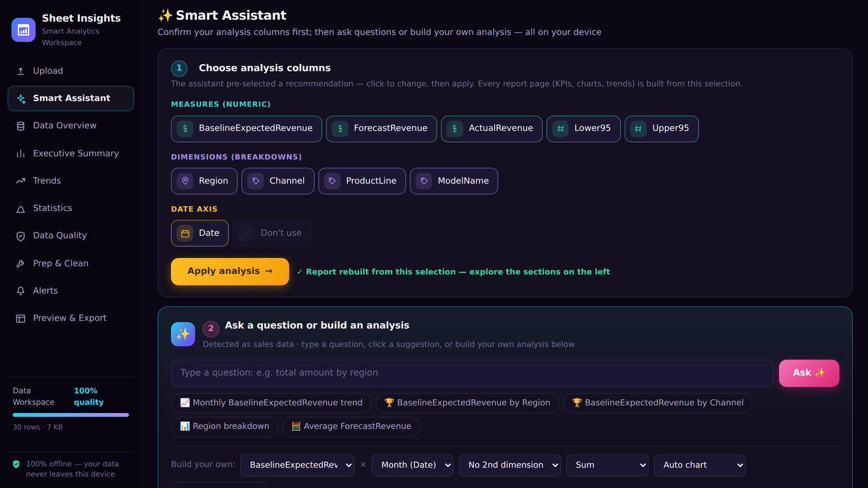Click the Smart Assistant sparkle icon
868x488 pixels.
[x=21, y=98]
